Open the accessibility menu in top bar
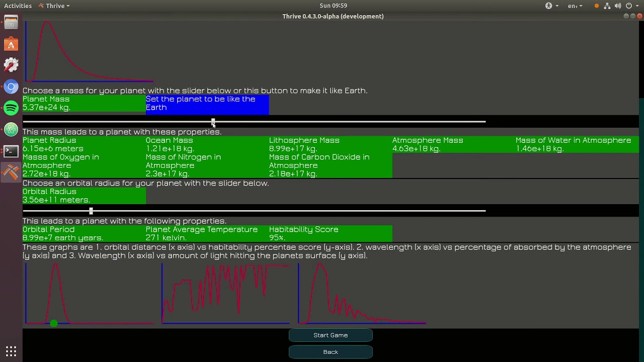This screenshot has width=644, height=362. point(552,6)
